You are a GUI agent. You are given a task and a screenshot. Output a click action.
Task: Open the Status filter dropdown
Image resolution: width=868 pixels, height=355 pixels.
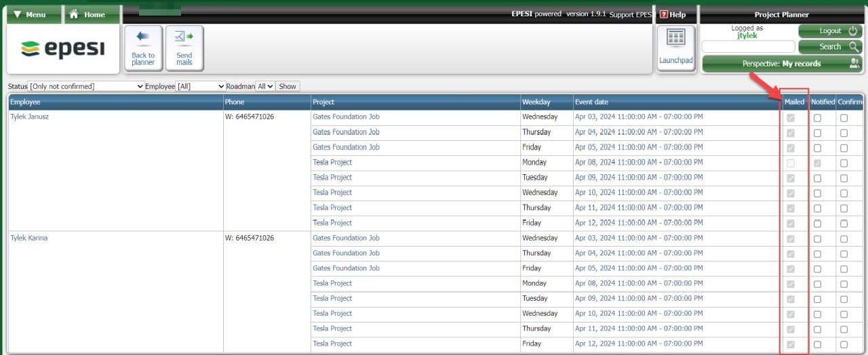[x=86, y=87]
